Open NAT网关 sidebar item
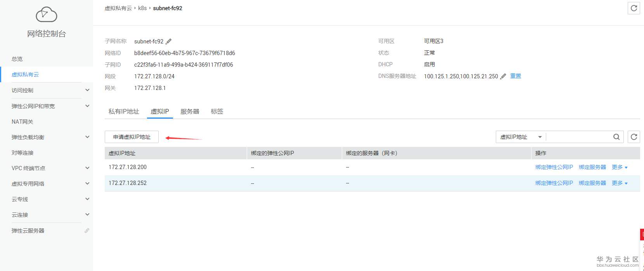The width and height of the screenshot is (644, 271). pyautogui.click(x=23, y=122)
